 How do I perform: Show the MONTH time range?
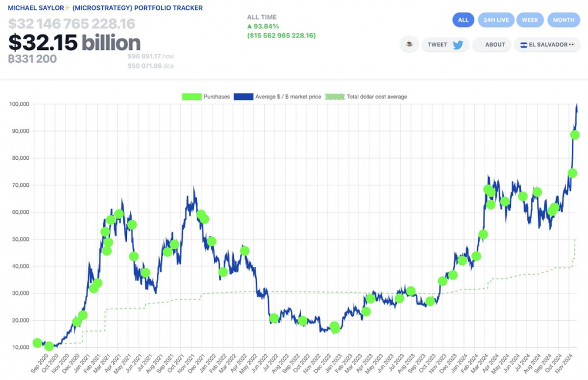(563, 20)
